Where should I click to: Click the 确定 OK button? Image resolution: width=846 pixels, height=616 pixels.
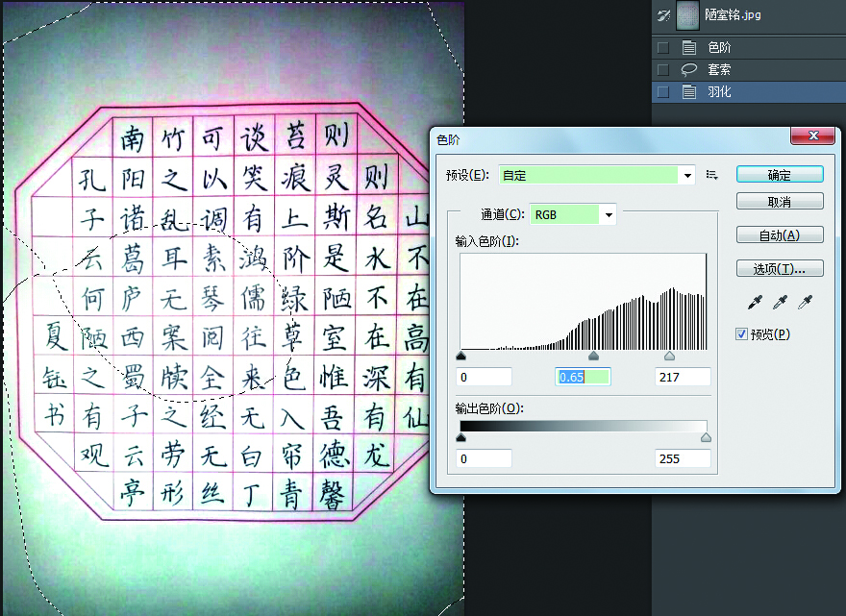click(x=780, y=175)
